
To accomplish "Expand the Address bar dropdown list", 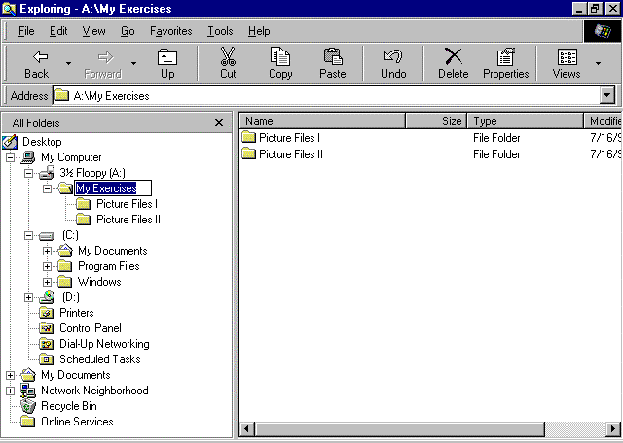I will point(606,96).
